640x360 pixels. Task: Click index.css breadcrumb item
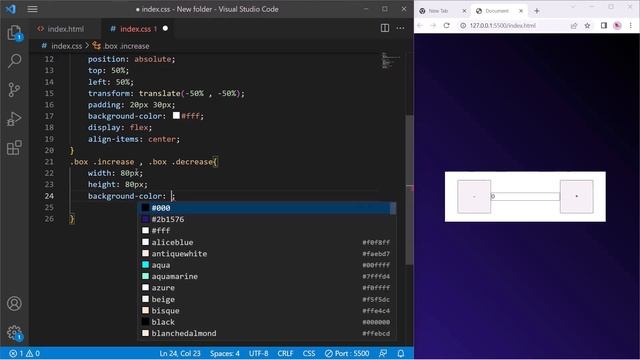[x=62, y=46]
